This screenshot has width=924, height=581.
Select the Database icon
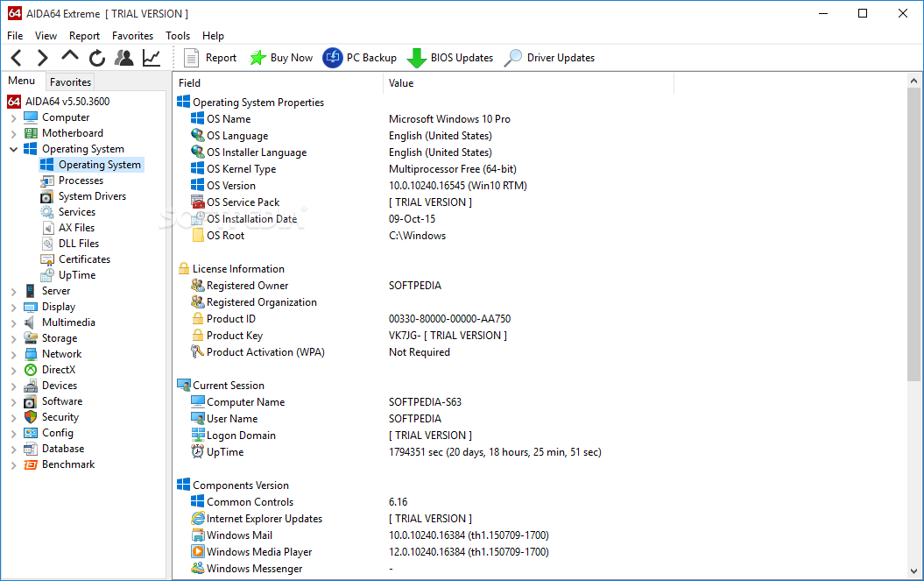pyautogui.click(x=31, y=449)
